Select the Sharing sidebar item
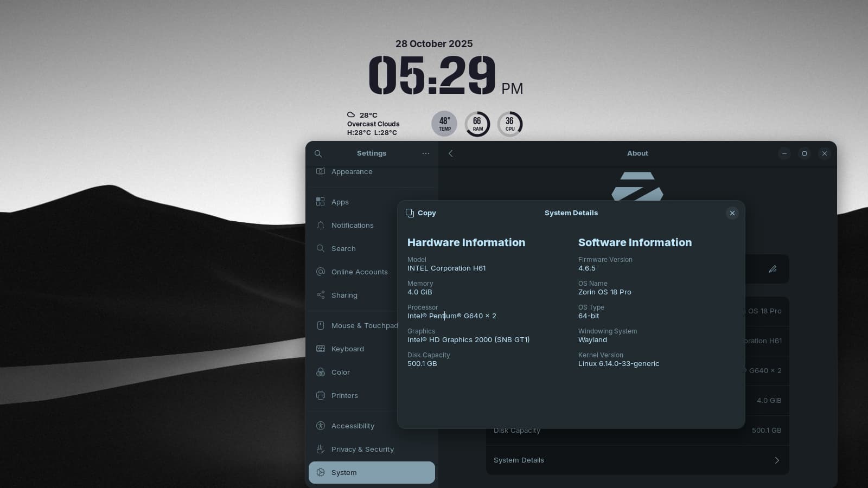This screenshot has width=868, height=488. pos(344,295)
